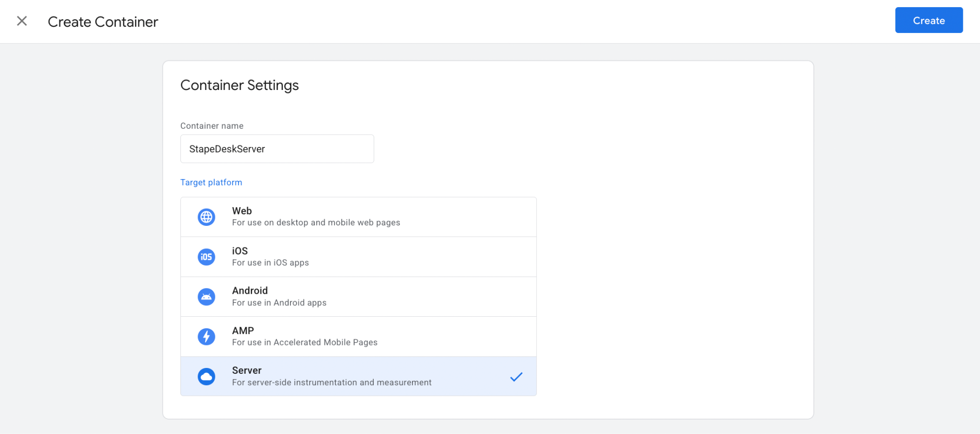Image resolution: width=980 pixels, height=434 pixels.
Task: Click the AMP lightning bolt icon
Action: [206, 336]
